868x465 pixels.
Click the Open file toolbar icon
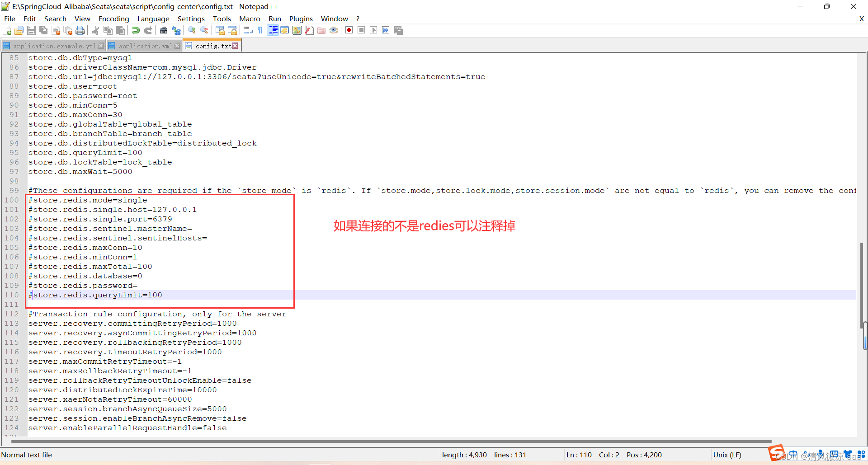(19, 30)
